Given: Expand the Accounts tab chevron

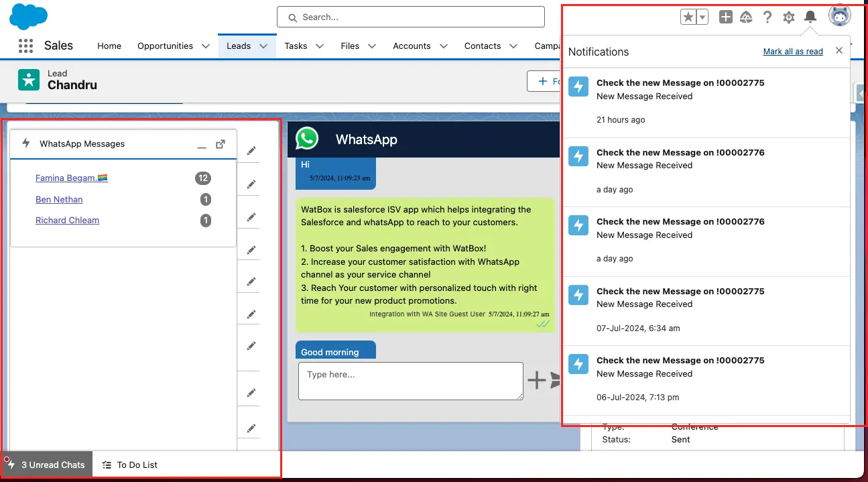Looking at the screenshot, I should tap(443, 46).
